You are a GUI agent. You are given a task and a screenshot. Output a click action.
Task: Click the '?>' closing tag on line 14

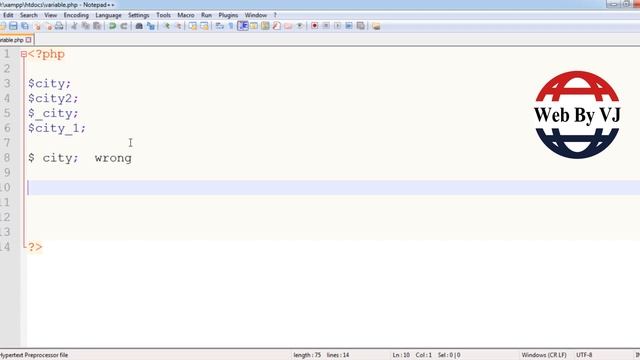[35, 247]
